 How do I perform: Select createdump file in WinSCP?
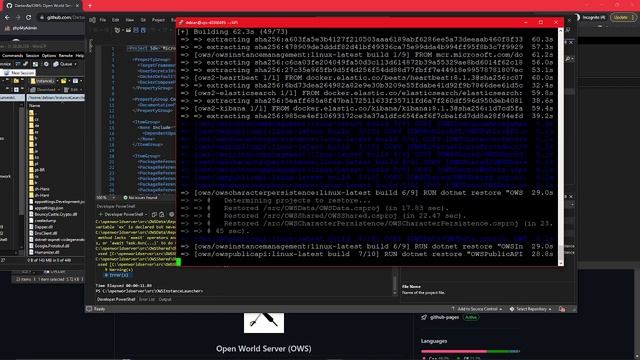(x=42, y=221)
